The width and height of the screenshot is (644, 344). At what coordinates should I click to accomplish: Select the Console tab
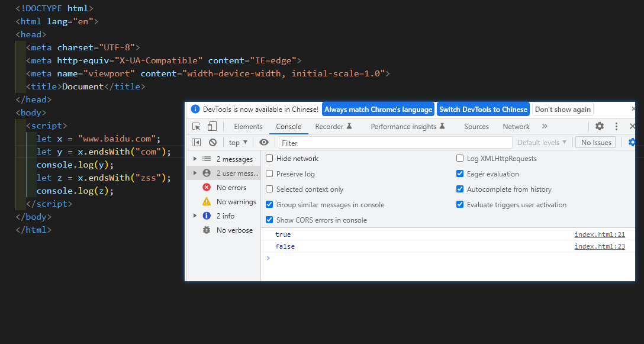(289, 127)
